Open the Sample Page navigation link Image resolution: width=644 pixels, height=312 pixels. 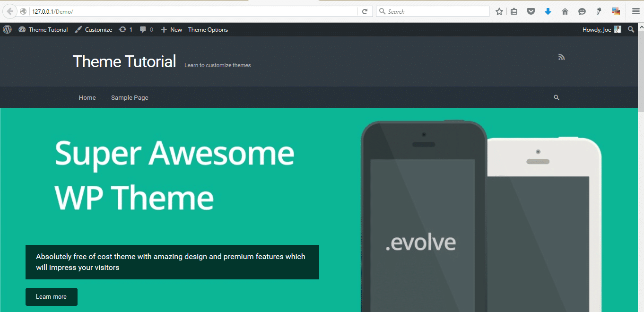click(130, 97)
